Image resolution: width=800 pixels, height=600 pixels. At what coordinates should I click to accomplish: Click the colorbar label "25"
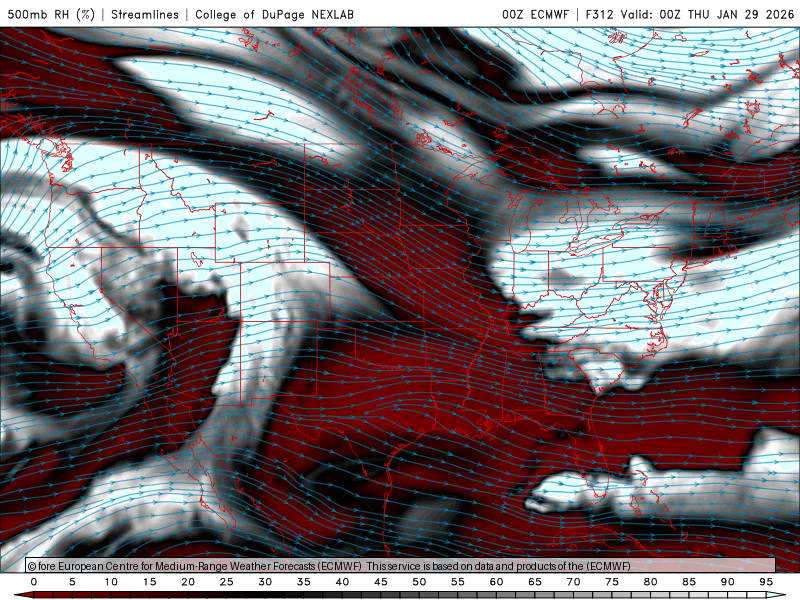(x=227, y=582)
